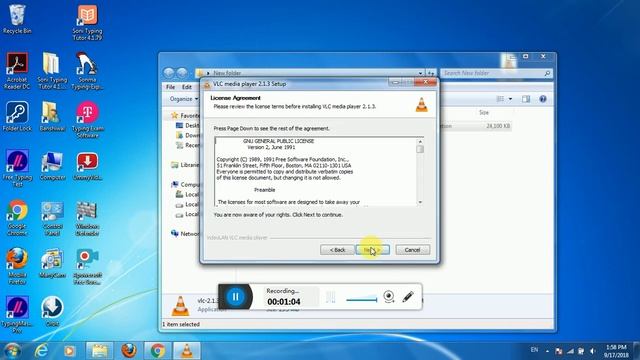
Task: Select Network in Explorer navigation pane
Action: tap(186, 233)
